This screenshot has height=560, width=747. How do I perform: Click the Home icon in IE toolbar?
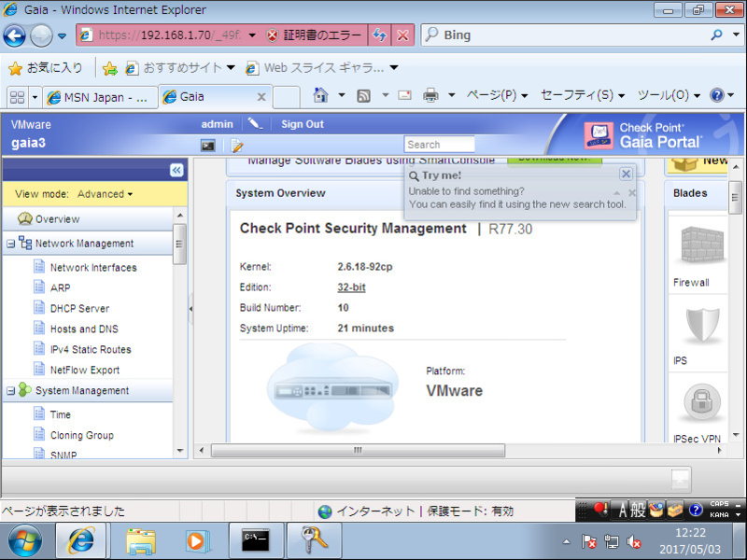coord(320,95)
